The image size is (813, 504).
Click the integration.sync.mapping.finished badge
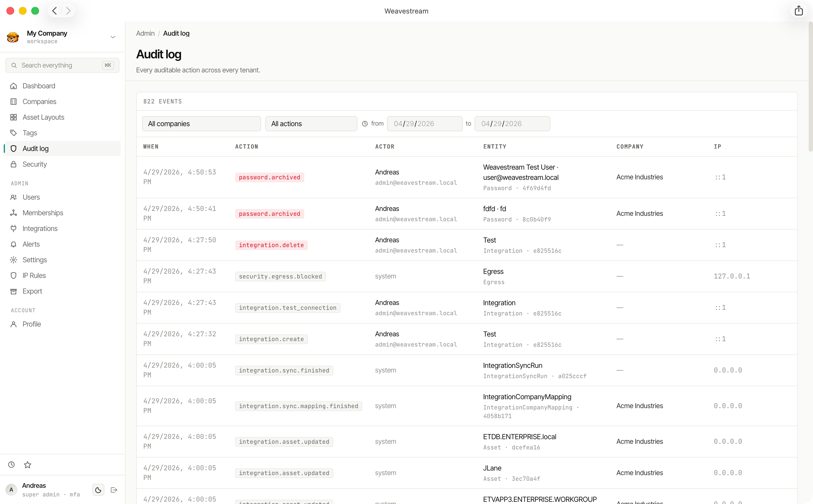(298, 406)
